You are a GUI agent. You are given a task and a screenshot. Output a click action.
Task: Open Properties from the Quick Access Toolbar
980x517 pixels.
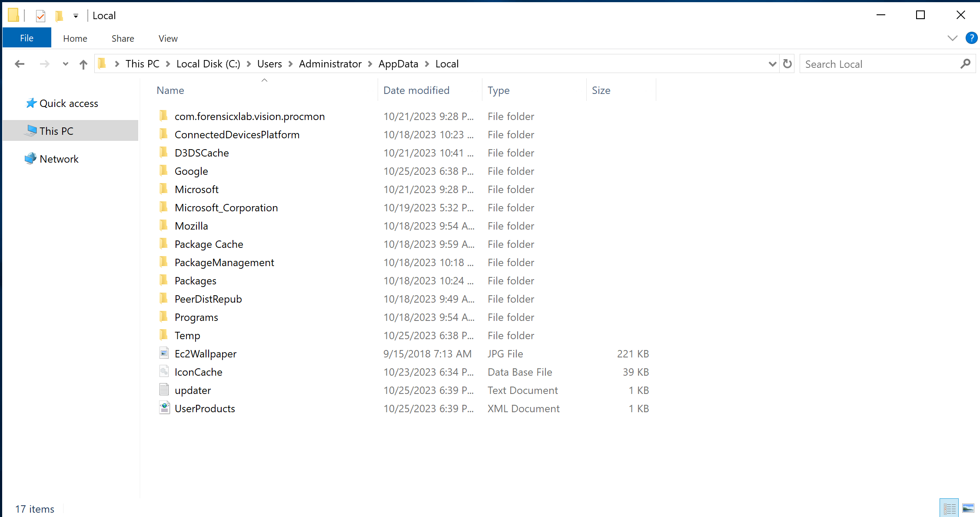point(40,15)
